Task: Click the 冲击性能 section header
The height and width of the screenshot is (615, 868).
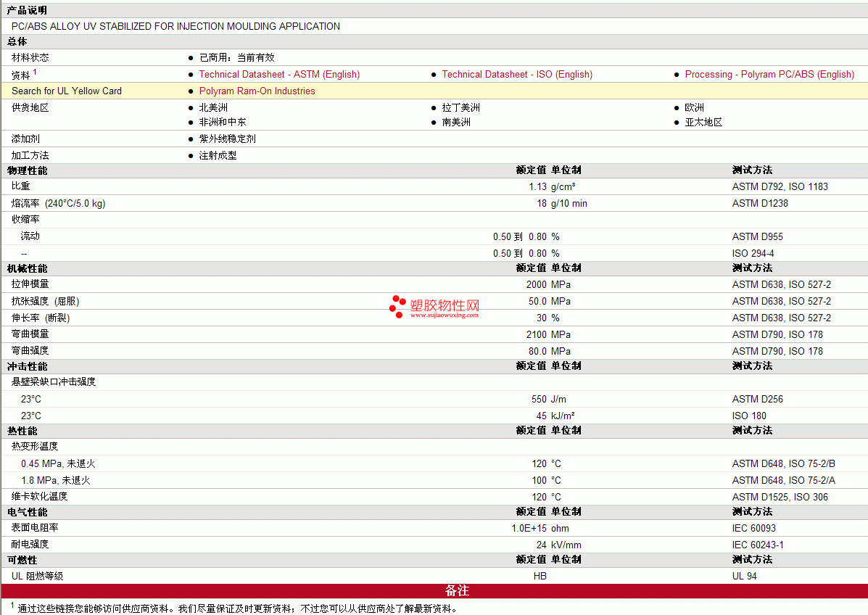Action: [x=27, y=366]
